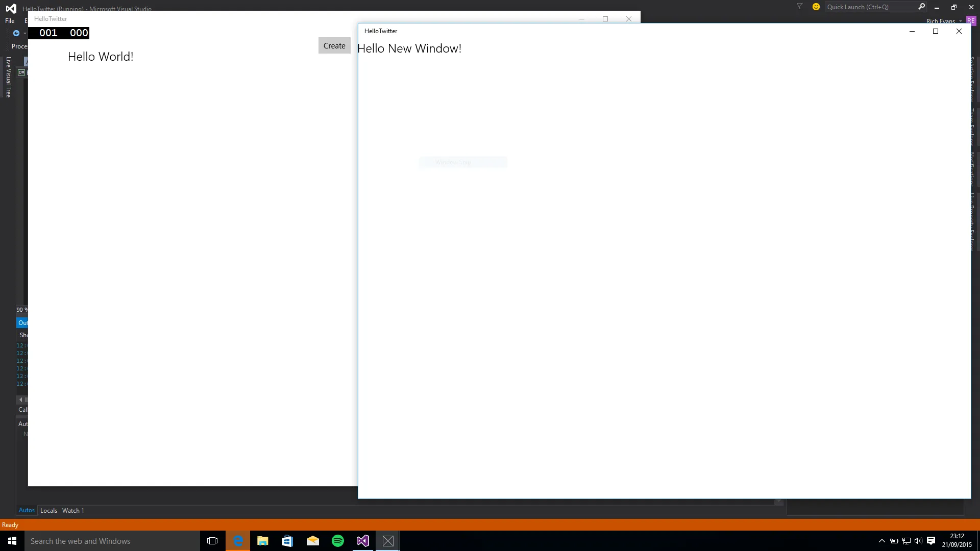This screenshot has width=980, height=551.
Task: Click the Visual Studio taskbar icon
Action: click(x=363, y=541)
